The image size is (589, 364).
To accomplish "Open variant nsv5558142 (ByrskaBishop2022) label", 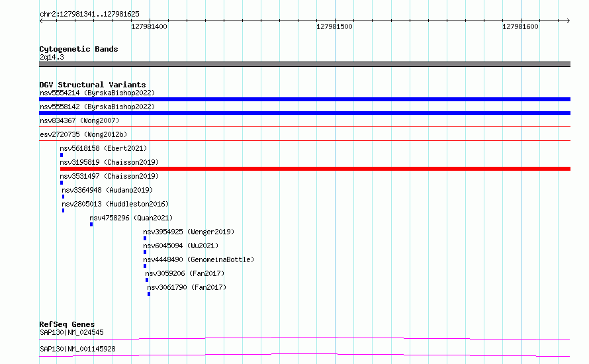I will pos(97,107).
